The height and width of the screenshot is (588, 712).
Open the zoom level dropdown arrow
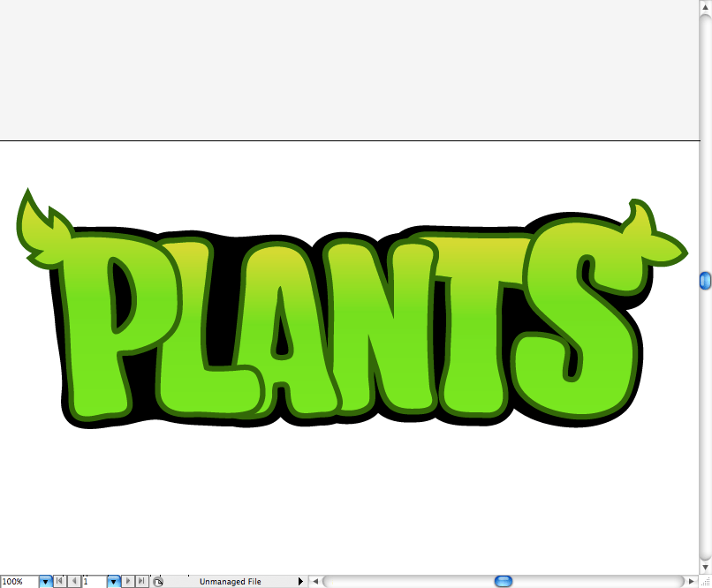point(45,582)
